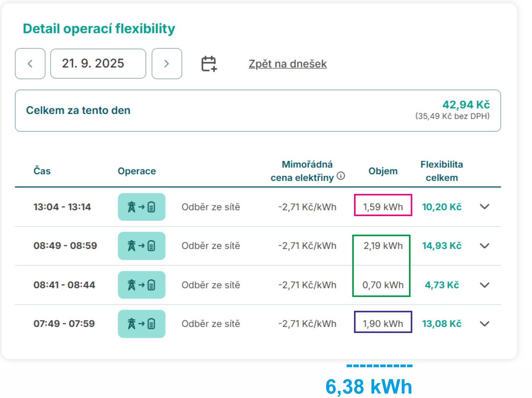Image resolution: width=532 pixels, height=398 pixels.
Task: Go to the previous day arrow
Action: [30, 64]
